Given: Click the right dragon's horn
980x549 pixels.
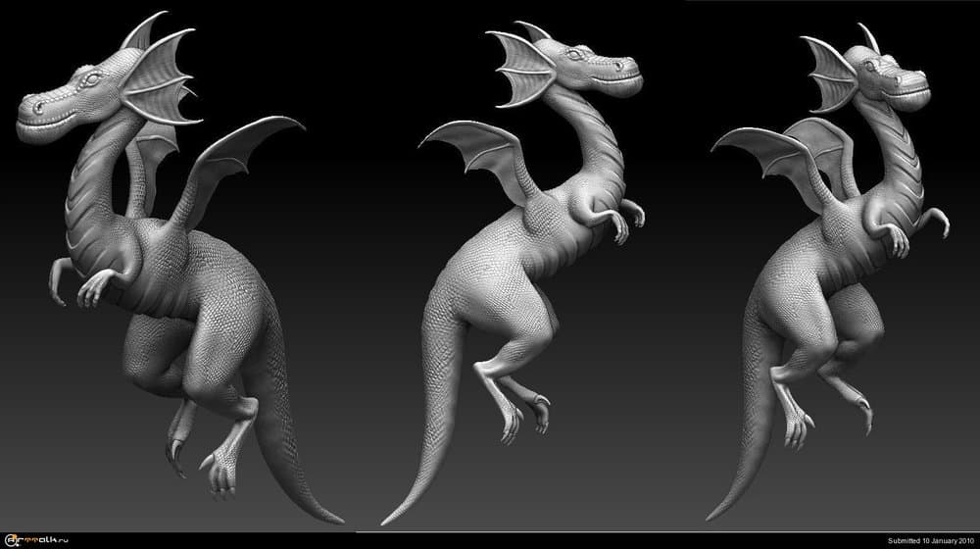Looking at the screenshot, I should click(x=868, y=37).
